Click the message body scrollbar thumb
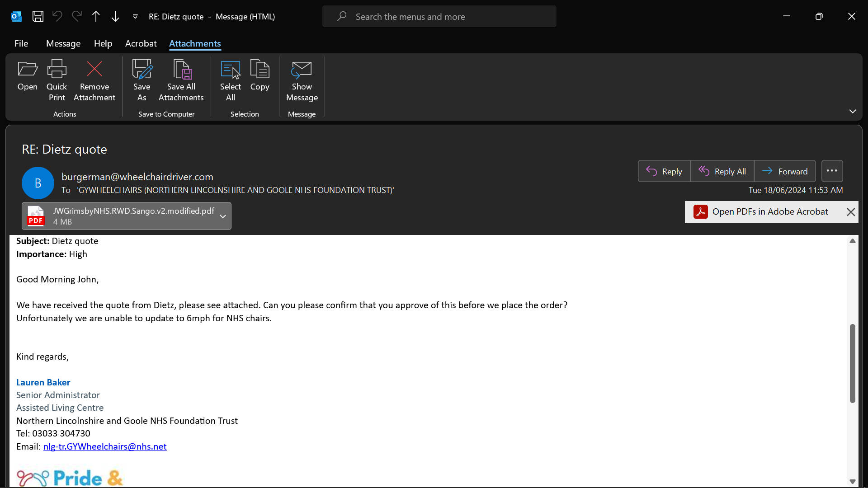868x488 pixels. click(852, 363)
